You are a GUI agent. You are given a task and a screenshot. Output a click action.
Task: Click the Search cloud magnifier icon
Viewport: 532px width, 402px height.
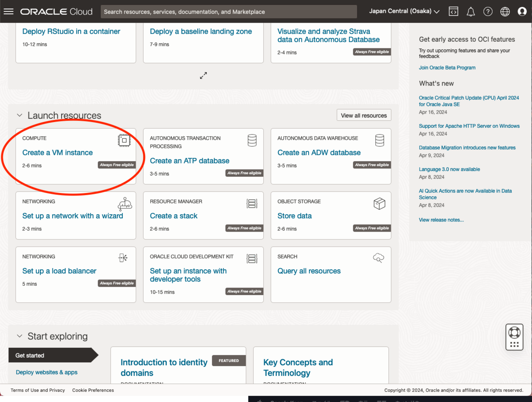click(x=379, y=258)
